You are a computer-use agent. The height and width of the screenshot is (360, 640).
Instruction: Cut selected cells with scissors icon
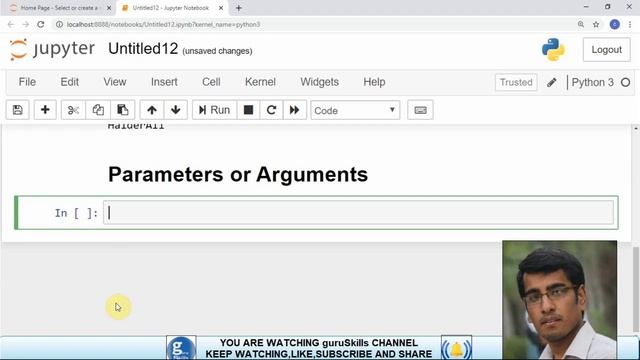pyautogui.click(x=73, y=110)
